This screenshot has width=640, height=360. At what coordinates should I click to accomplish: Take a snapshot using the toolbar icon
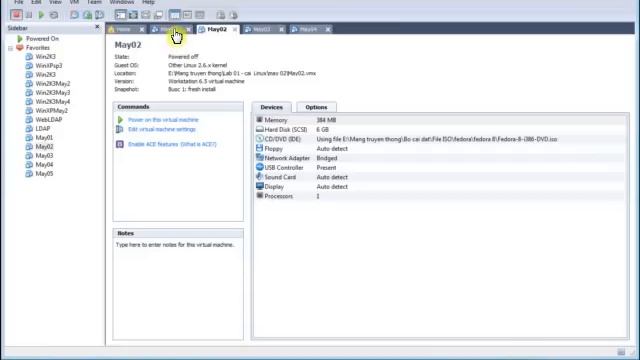(74, 15)
